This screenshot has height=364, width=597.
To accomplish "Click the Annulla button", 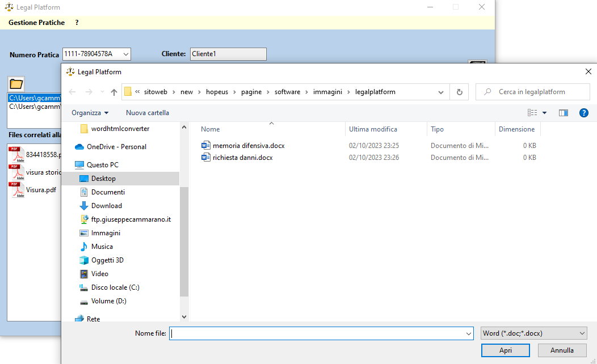I will (562, 350).
